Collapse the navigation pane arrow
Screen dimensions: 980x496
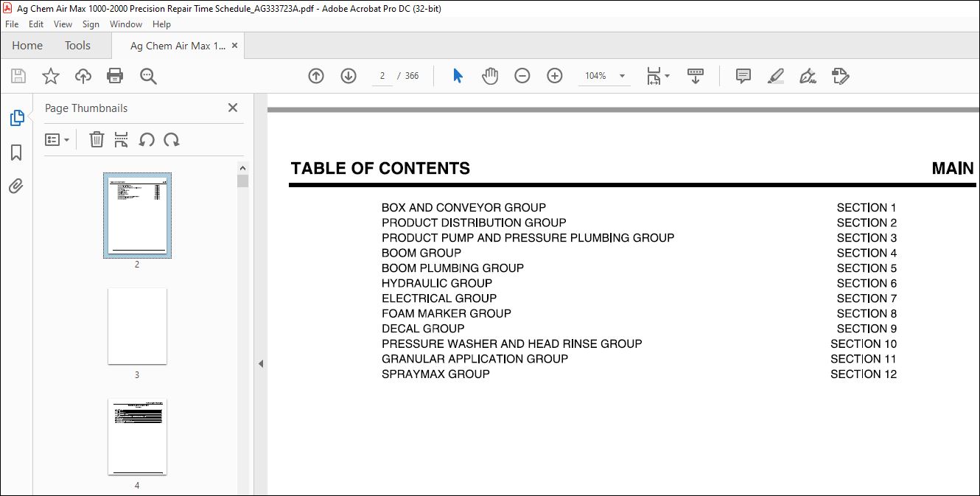[260, 363]
